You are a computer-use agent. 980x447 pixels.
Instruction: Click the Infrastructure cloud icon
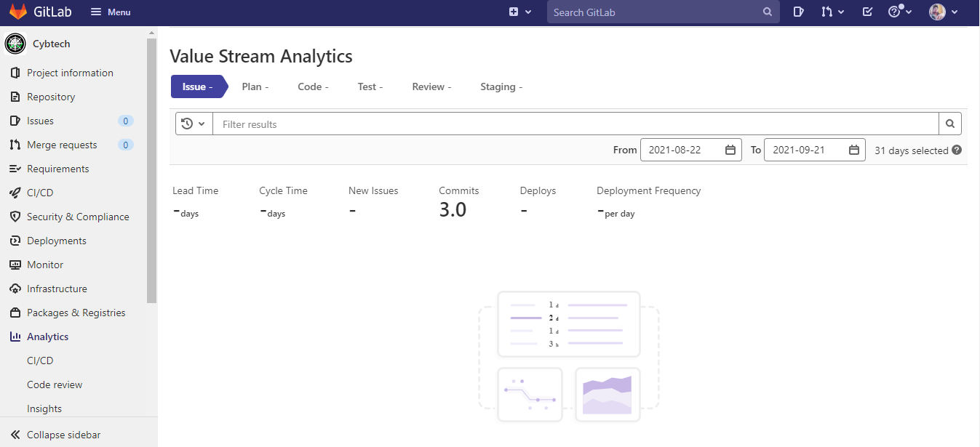click(15, 289)
